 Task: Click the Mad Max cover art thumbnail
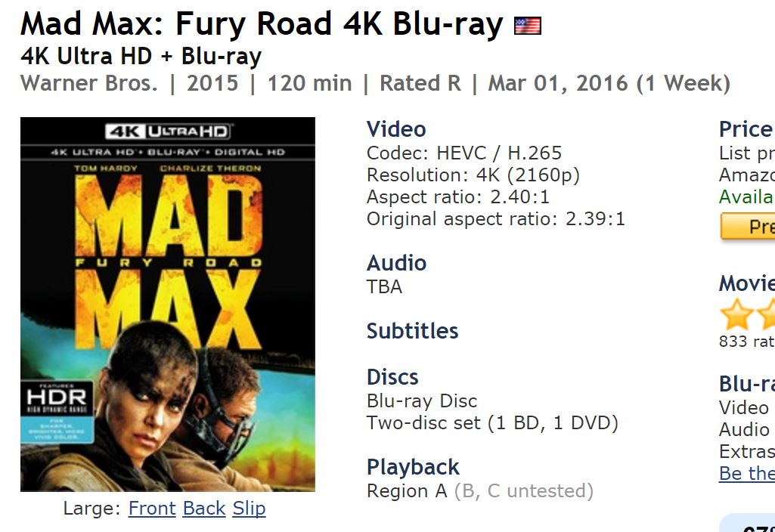(x=167, y=304)
